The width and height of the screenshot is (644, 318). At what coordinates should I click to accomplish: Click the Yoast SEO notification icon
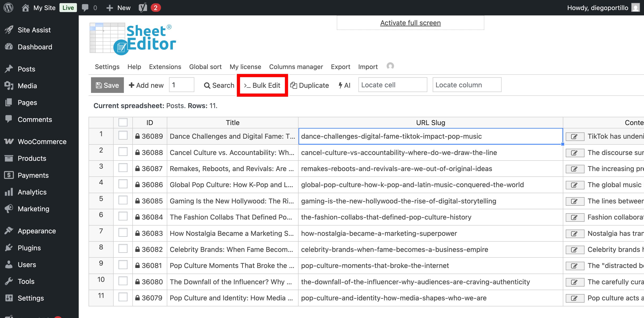click(142, 8)
